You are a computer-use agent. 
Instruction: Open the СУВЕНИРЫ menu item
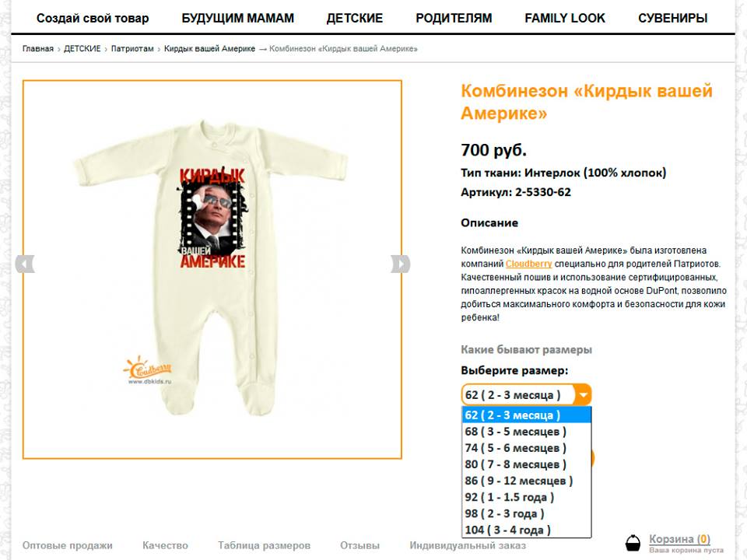672,18
